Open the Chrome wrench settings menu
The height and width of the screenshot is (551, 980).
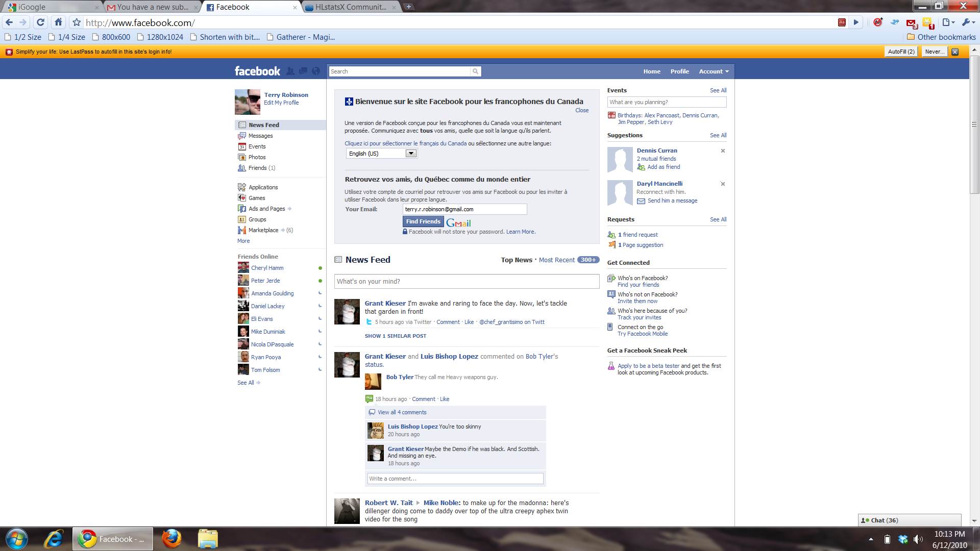(x=968, y=22)
